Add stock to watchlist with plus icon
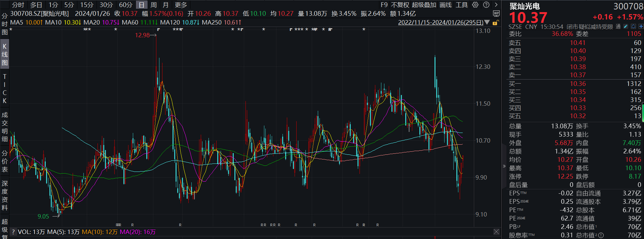644x239 pixels. pyautogui.click(x=641, y=27)
